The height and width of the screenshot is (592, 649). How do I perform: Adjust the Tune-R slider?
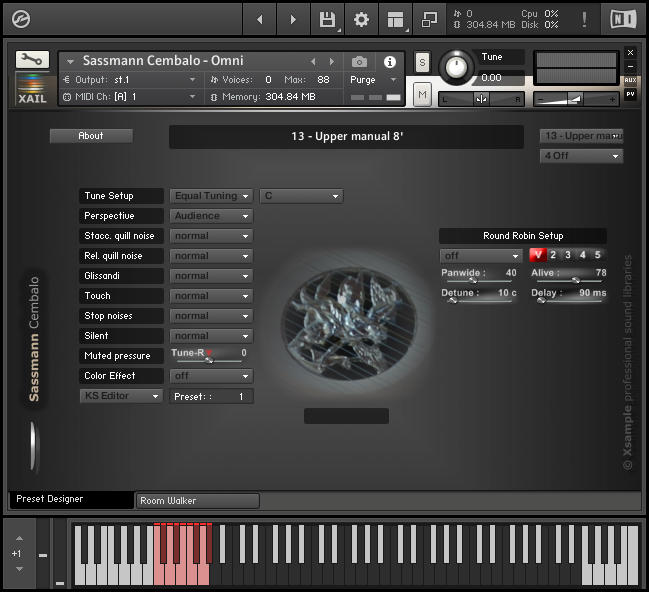209,360
